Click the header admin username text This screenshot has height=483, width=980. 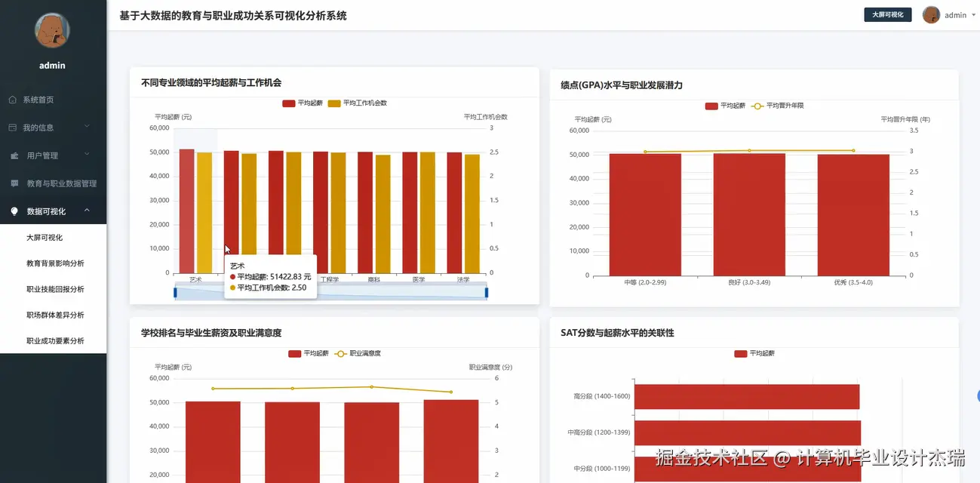955,15
